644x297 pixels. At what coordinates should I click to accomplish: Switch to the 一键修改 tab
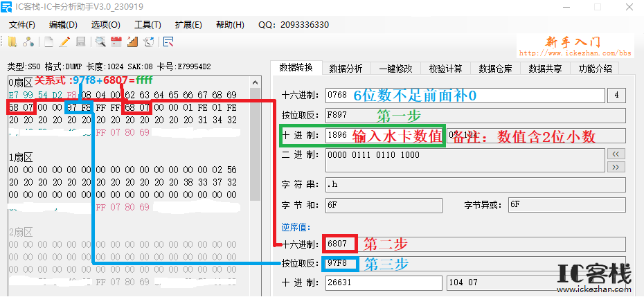point(395,68)
